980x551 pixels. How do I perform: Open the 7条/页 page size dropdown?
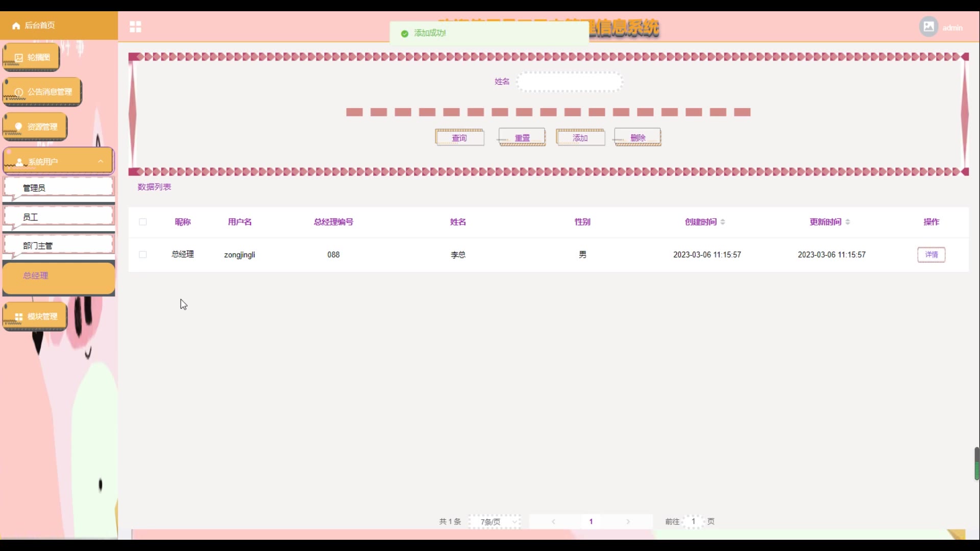(495, 521)
